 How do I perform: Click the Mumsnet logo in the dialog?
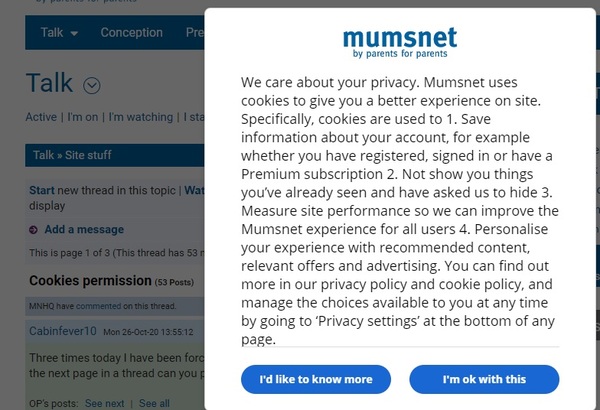click(x=399, y=42)
